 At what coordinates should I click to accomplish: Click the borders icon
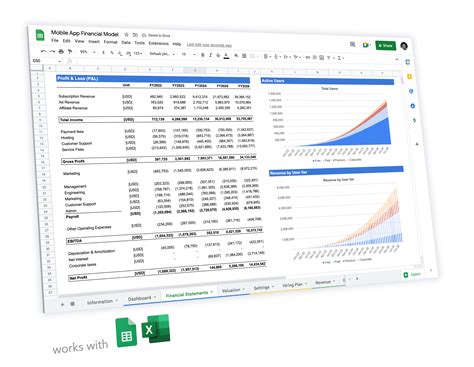pyautogui.click(x=244, y=56)
